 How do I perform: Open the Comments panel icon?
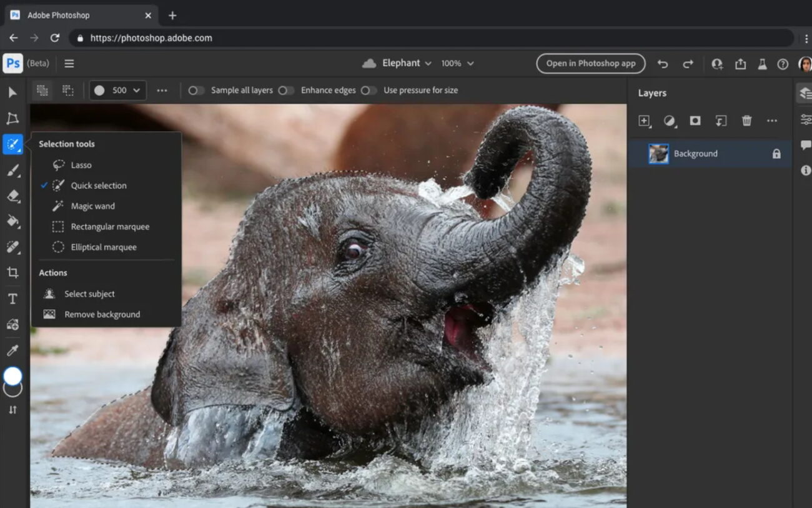[806, 145]
